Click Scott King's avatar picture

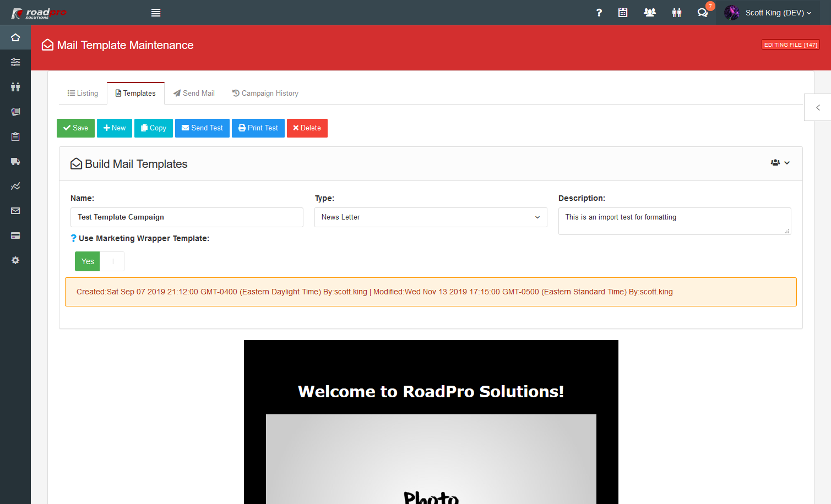(732, 13)
